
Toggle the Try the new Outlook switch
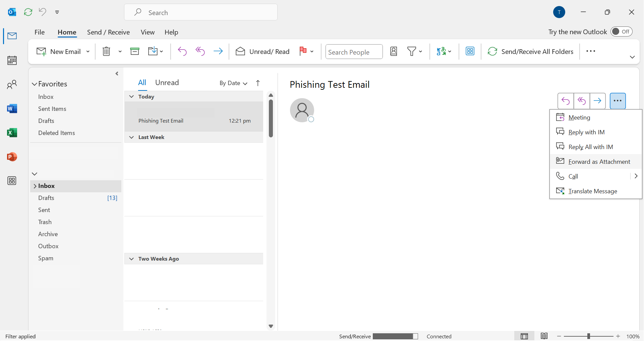621,31
